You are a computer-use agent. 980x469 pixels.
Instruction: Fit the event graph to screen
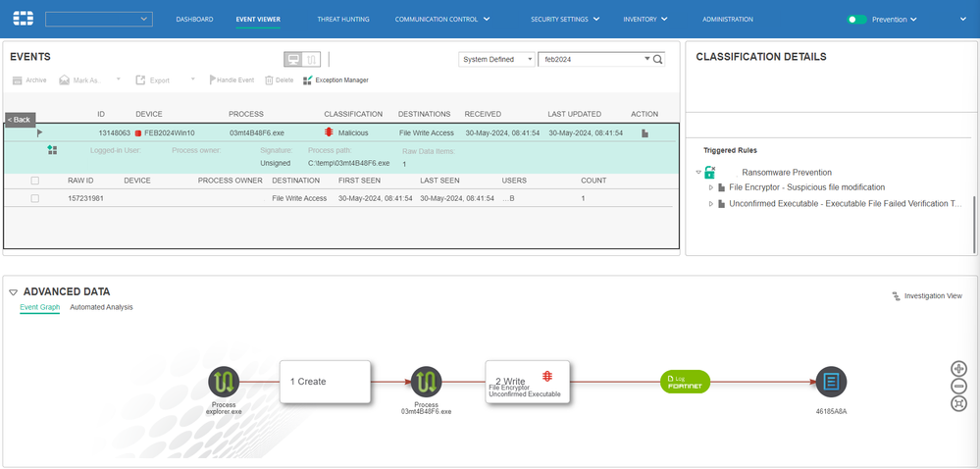(958, 403)
